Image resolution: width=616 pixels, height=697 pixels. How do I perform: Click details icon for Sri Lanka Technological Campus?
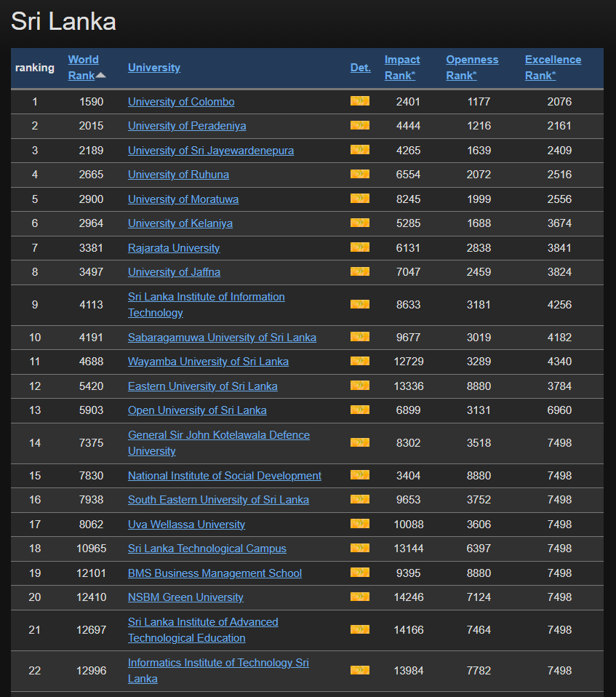359,548
